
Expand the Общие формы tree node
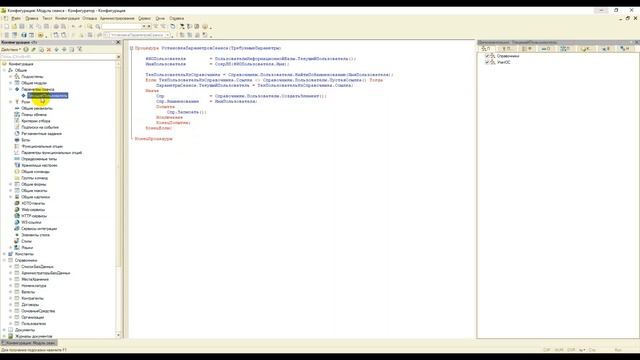pyautogui.click(x=11, y=184)
